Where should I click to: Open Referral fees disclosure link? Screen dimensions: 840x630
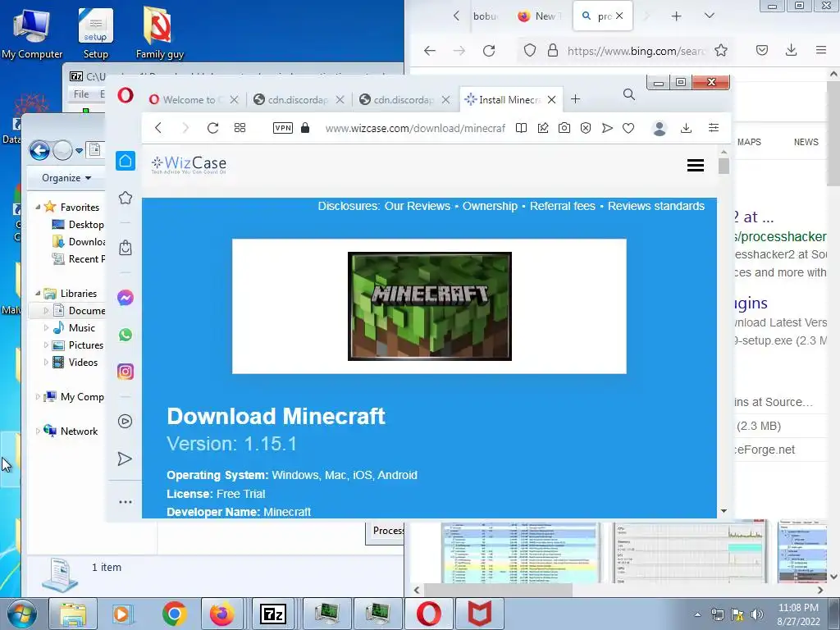click(x=563, y=206)
